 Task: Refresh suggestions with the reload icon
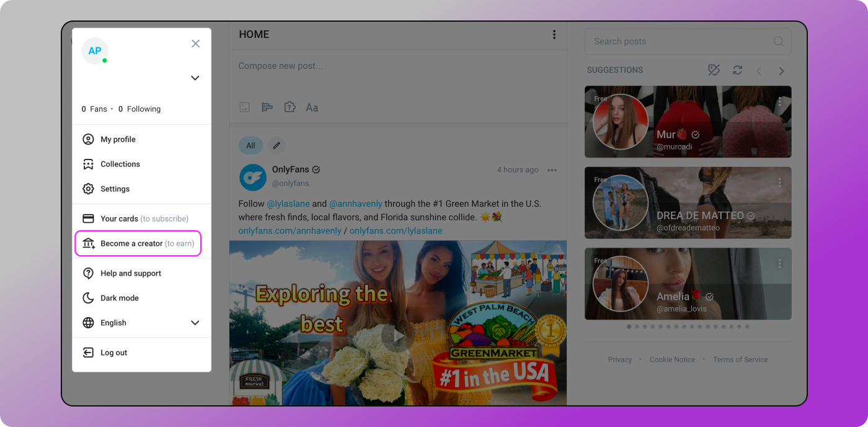point(737,70)
